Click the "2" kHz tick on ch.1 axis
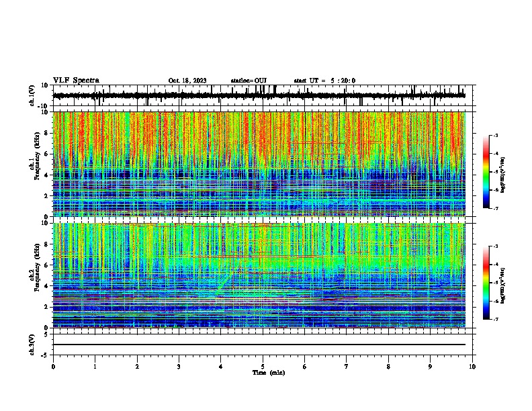 [46, 196]
